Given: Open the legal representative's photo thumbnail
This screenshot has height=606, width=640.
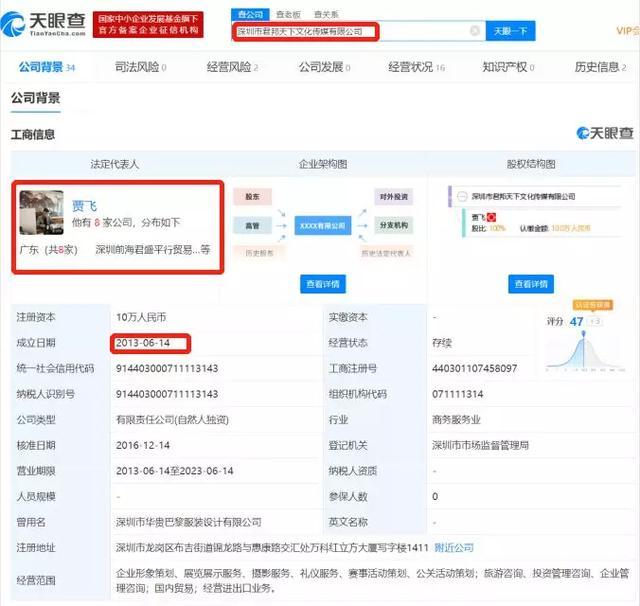Looking at the screenshot, I should pyautogui.click(x=42, y=213).
